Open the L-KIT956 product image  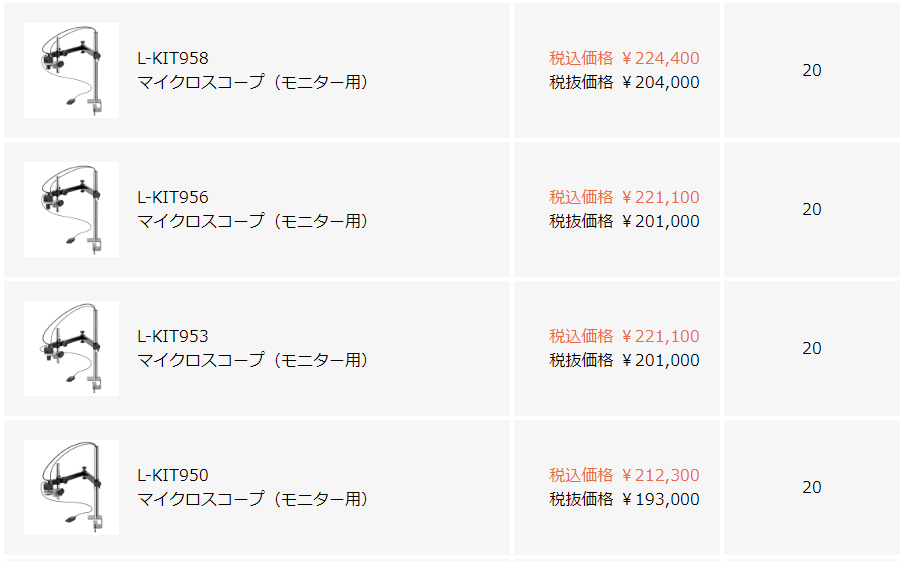tap(71, 210)
